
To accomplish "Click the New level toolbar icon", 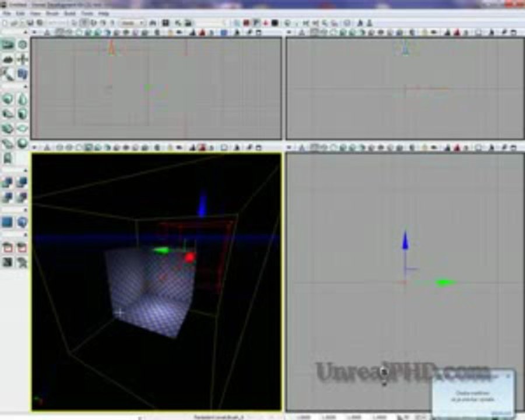I will (x=5, y=23).
